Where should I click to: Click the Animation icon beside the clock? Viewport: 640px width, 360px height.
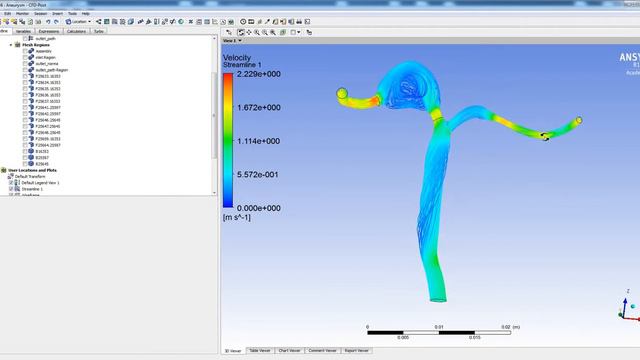[251, 22]
